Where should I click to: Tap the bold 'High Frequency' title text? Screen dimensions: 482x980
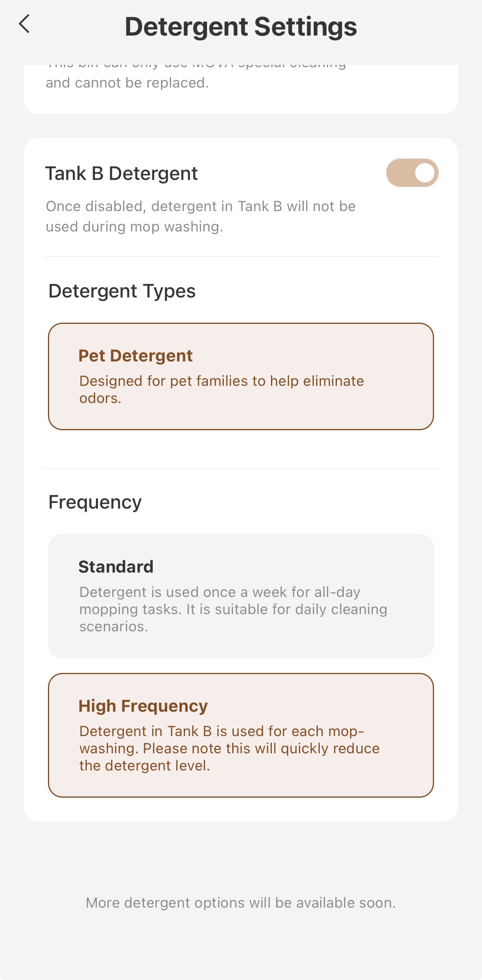143,706
